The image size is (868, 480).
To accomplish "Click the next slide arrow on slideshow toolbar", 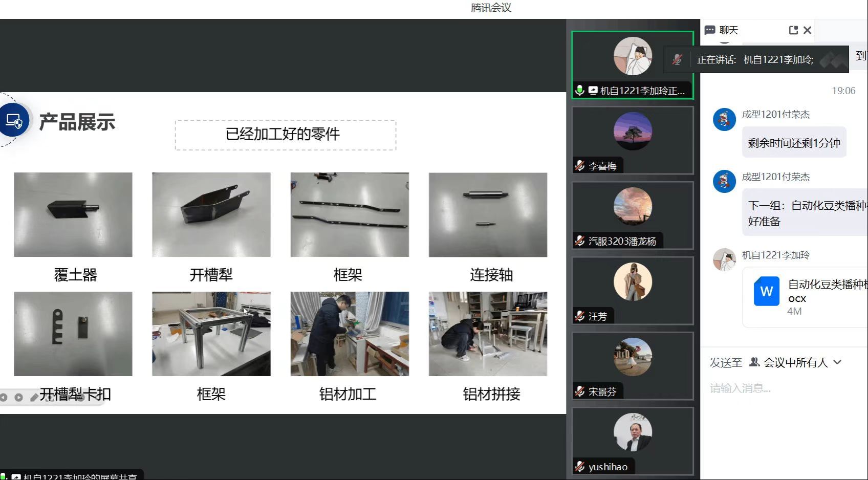I will tap(18, 397).
